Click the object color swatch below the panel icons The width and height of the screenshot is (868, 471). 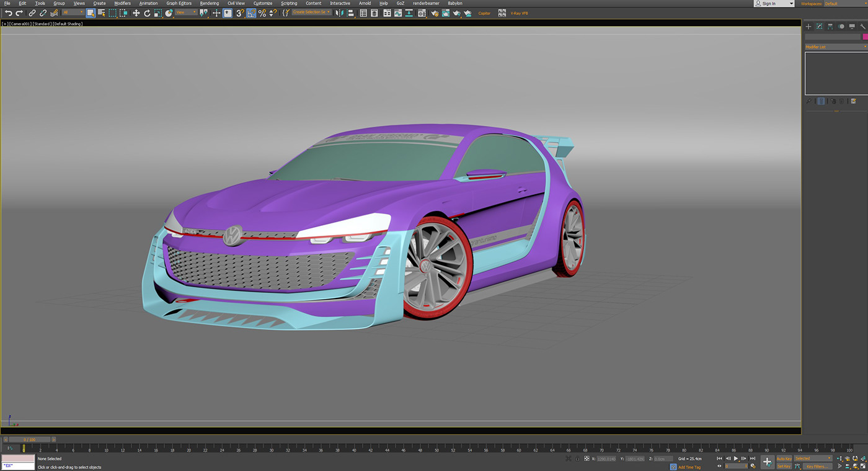coord(865,37)
